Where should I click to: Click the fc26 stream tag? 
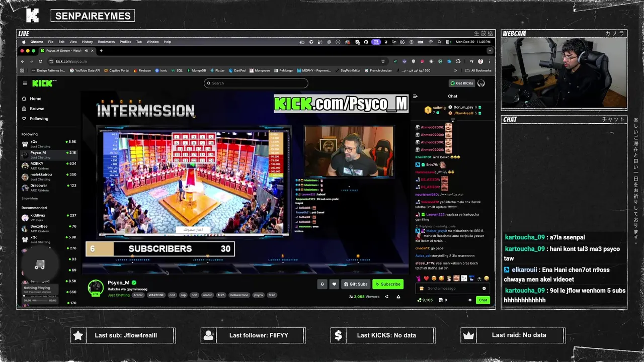pos(272,295)
